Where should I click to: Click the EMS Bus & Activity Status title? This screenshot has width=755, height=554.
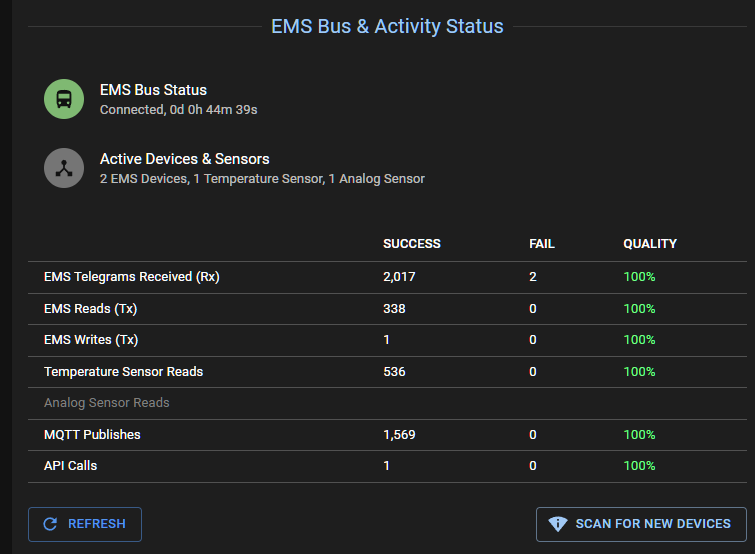click(x=387, y=26)
